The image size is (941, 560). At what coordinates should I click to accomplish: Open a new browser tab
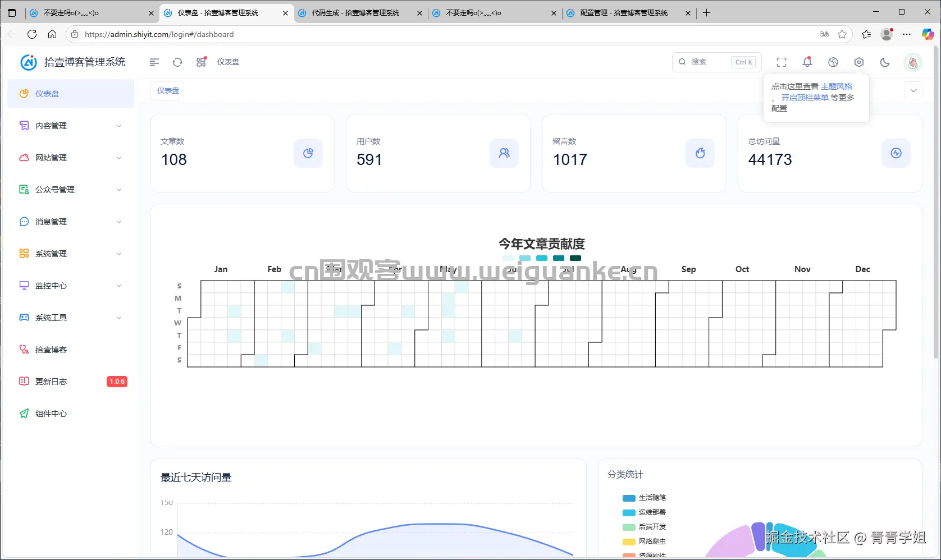coord(707,13)
